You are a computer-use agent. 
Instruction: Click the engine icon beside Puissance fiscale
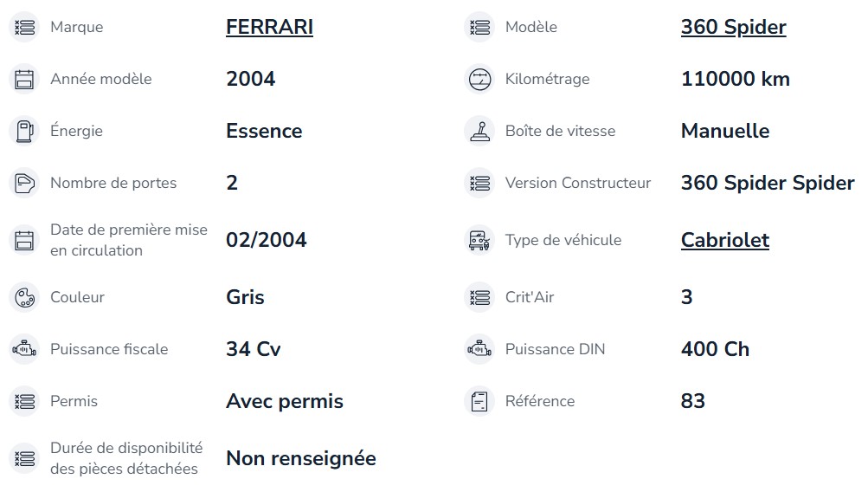(x=24, y=350)
